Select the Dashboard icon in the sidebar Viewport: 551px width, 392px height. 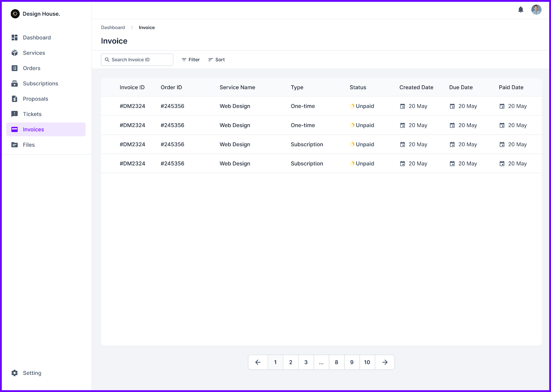[14, 38]
